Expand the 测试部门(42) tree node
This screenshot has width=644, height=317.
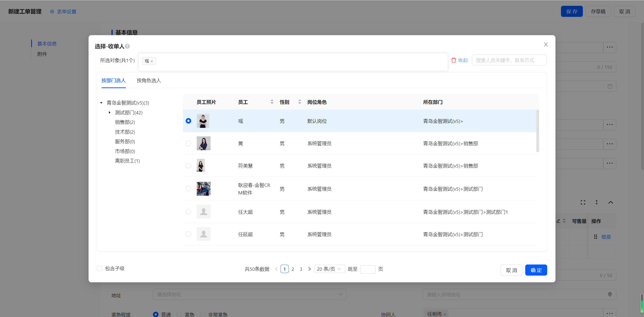110,113
